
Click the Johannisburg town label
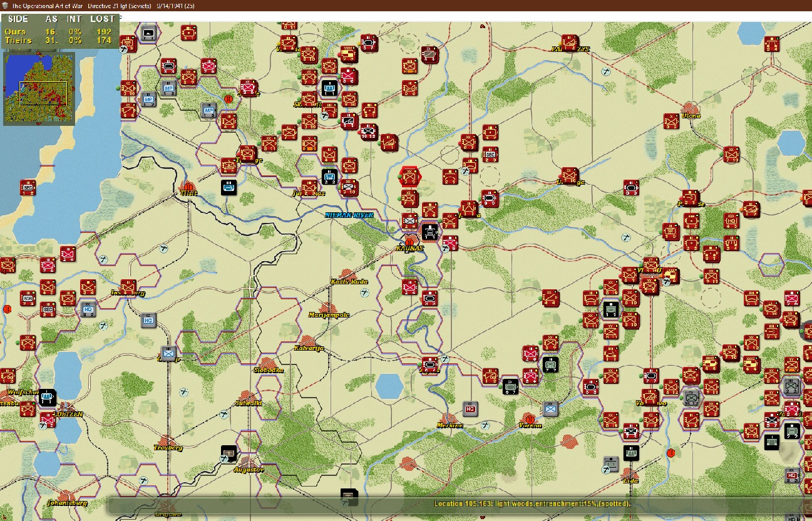click(x=66, y=502)
